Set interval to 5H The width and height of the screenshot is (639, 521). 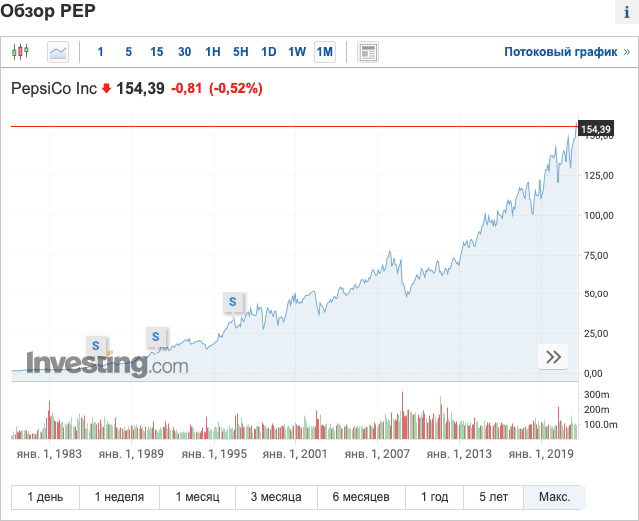tap(241, 52)
